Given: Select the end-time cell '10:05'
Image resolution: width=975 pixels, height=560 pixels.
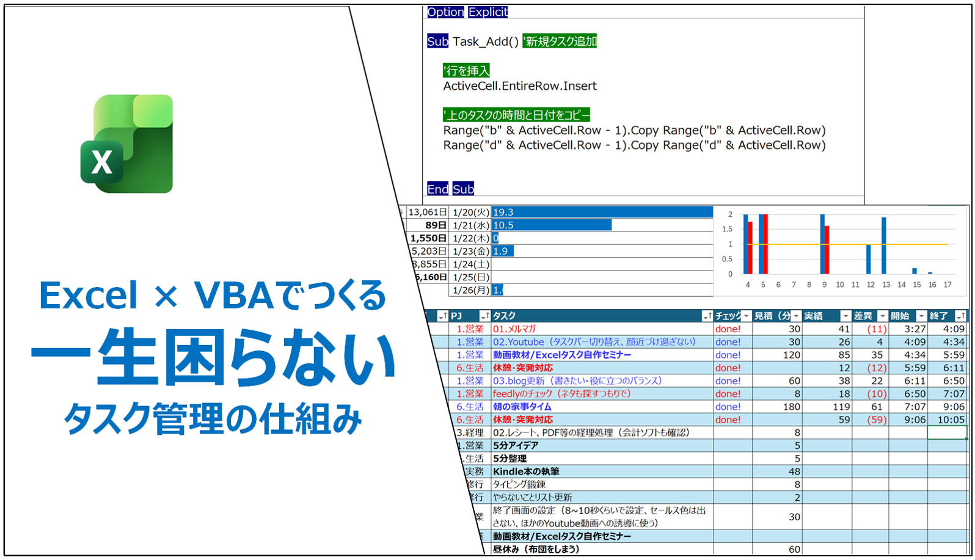Looking at the screenshot, I should point(947,420).
